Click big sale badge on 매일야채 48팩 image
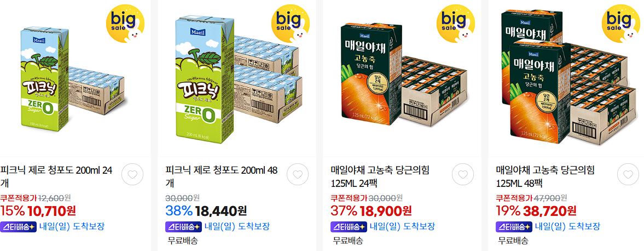Viewport: 644px width, 251px height. (621, 24)
